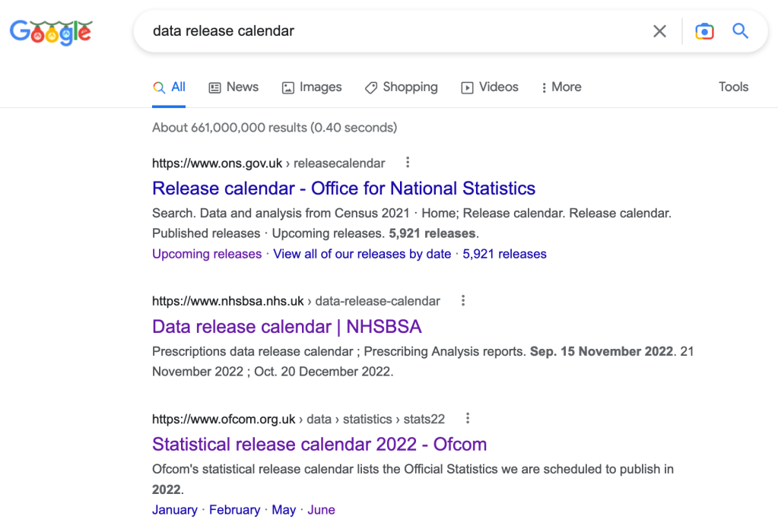The image size is (778, 532).
Task: Click the Google doodle logo
Action: (51, 31)
